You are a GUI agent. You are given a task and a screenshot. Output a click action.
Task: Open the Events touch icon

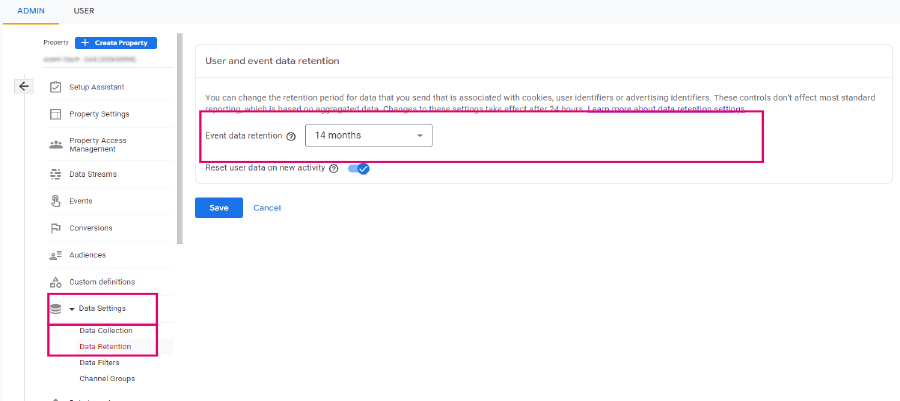[56, 201]
